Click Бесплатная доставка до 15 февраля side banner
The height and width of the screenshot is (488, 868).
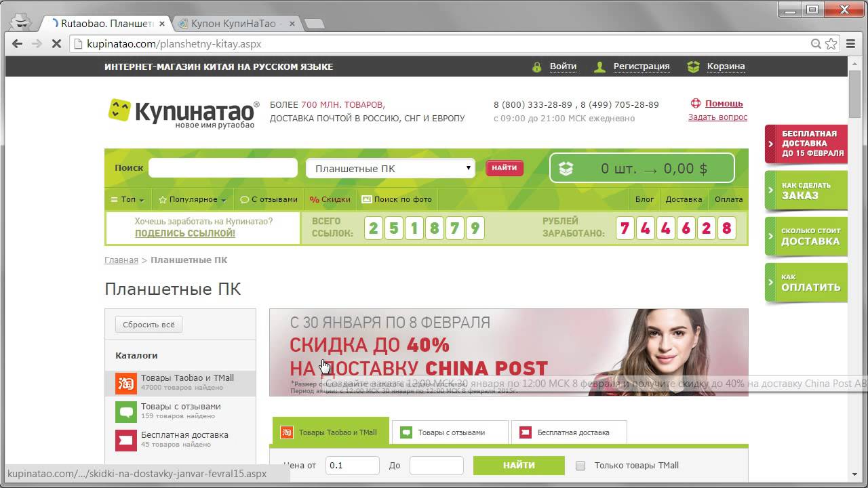tap(807, 144)
